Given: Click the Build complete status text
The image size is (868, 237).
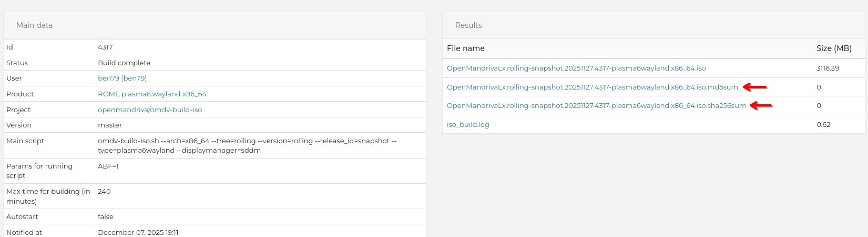Looking at the screenshot, I should pyautogui.click(x=124, y=63).
